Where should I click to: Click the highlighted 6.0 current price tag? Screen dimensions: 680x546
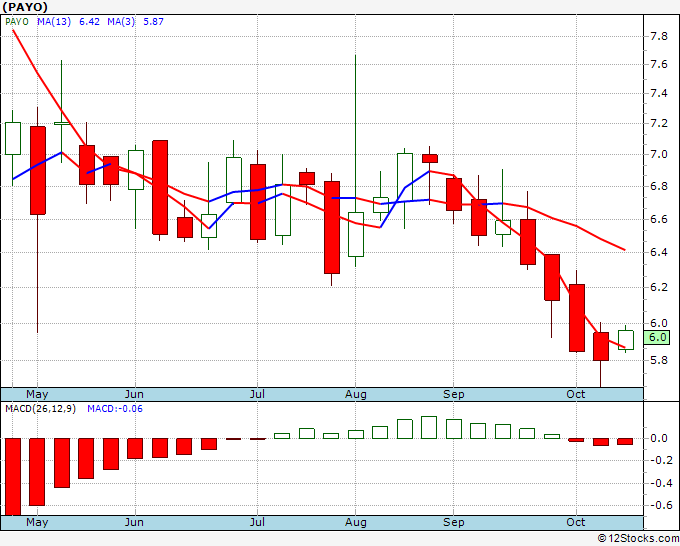click(657, 337)
